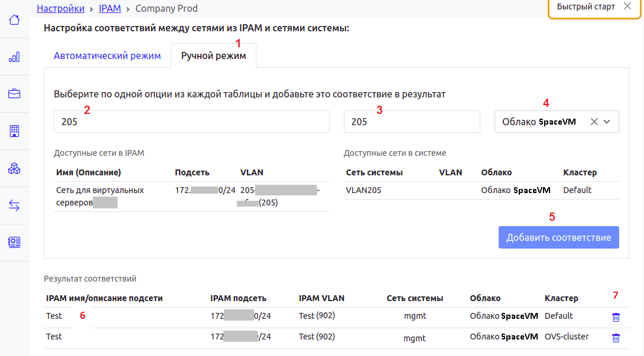Select the building icon in sidebar
The width and height of the screenshot is (644, 356).
coord(14,131)
